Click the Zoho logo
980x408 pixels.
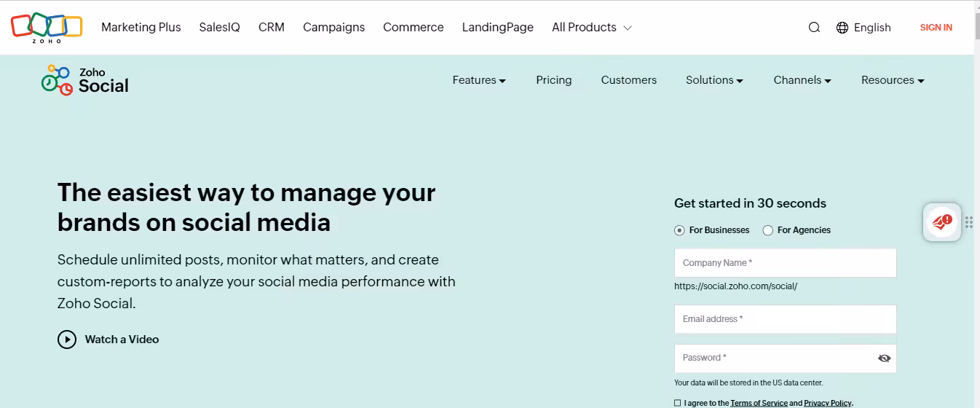pyautogui.click(x=47, y=28)
